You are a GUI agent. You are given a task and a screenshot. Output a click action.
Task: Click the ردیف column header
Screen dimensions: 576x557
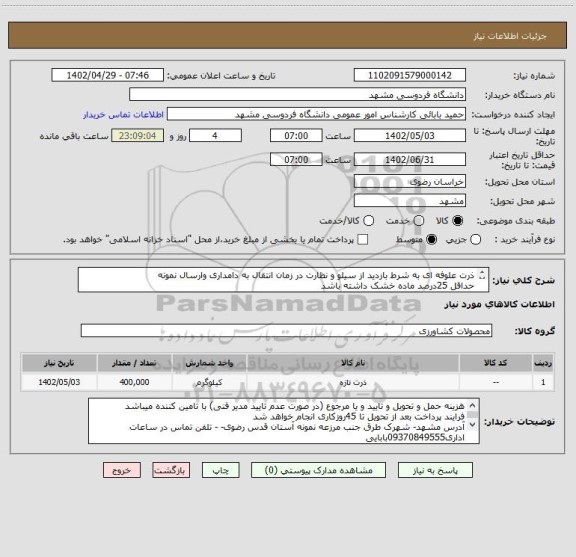pyautogui.click(x=543, y=363)
